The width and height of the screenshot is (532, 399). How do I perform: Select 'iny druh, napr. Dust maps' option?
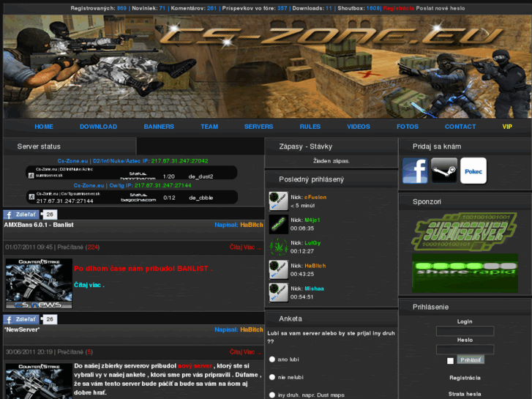click(272, 395)
